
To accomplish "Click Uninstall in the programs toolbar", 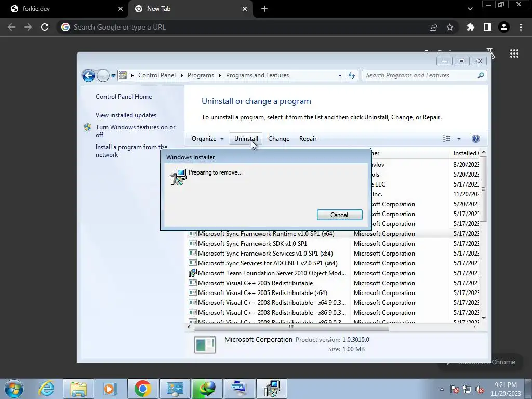I will [246, 138].
